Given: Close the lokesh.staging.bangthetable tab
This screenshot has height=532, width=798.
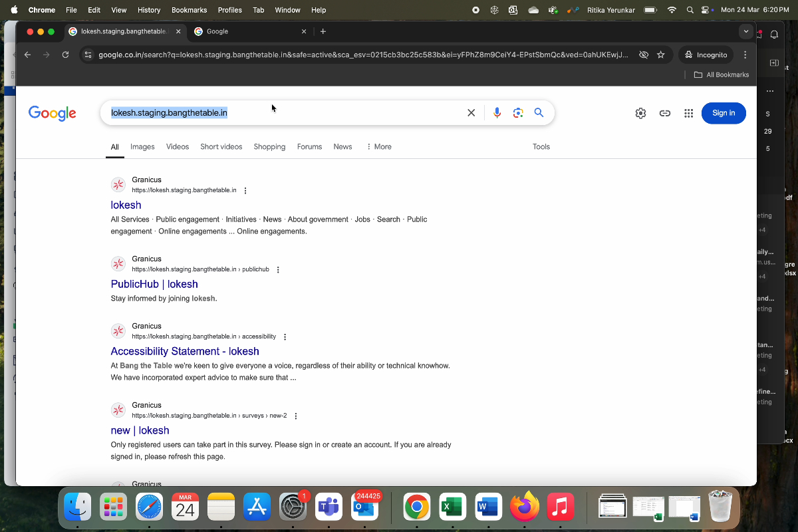Looking at the screenshot, I should pyautogui.click(x=178, y=31).
